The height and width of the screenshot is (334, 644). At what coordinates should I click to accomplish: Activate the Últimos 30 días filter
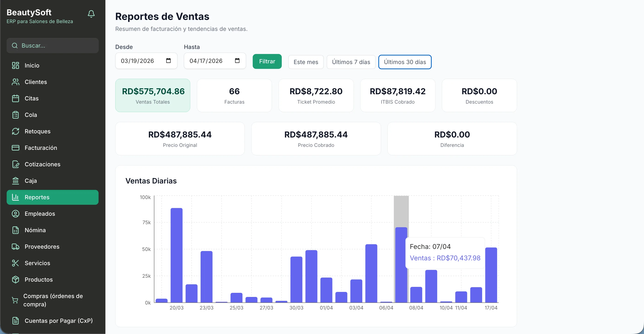(405, 62)
